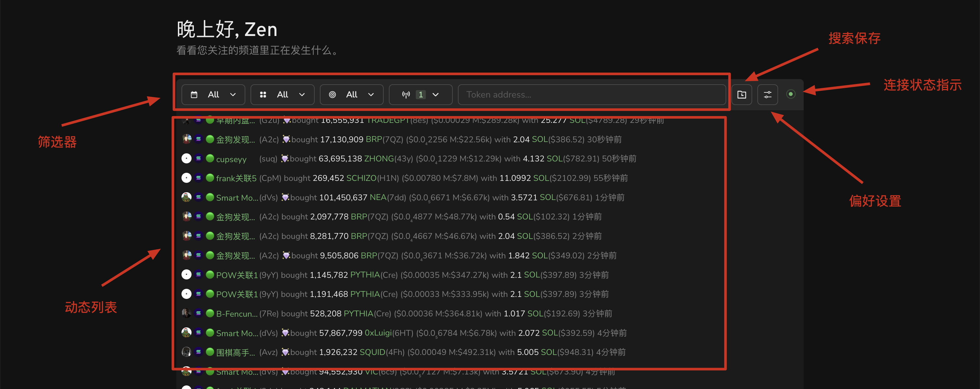980x389 pixels.
Task: Click the green connection status indicator
Action: (x=790, y=94)
